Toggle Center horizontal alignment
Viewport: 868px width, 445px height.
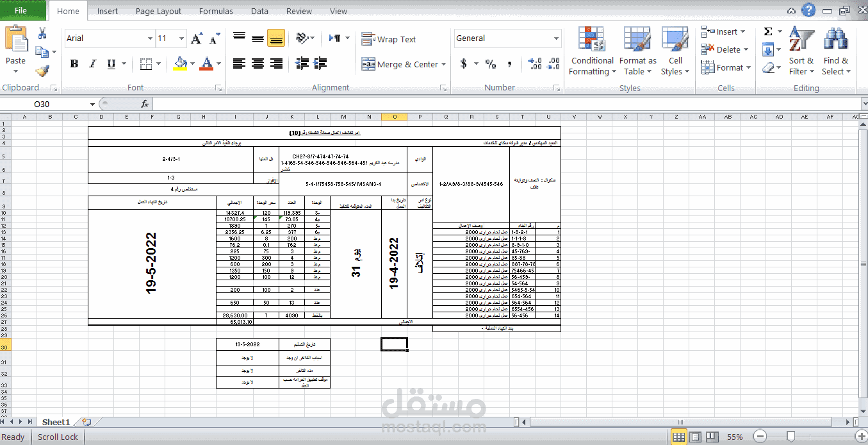258,63
